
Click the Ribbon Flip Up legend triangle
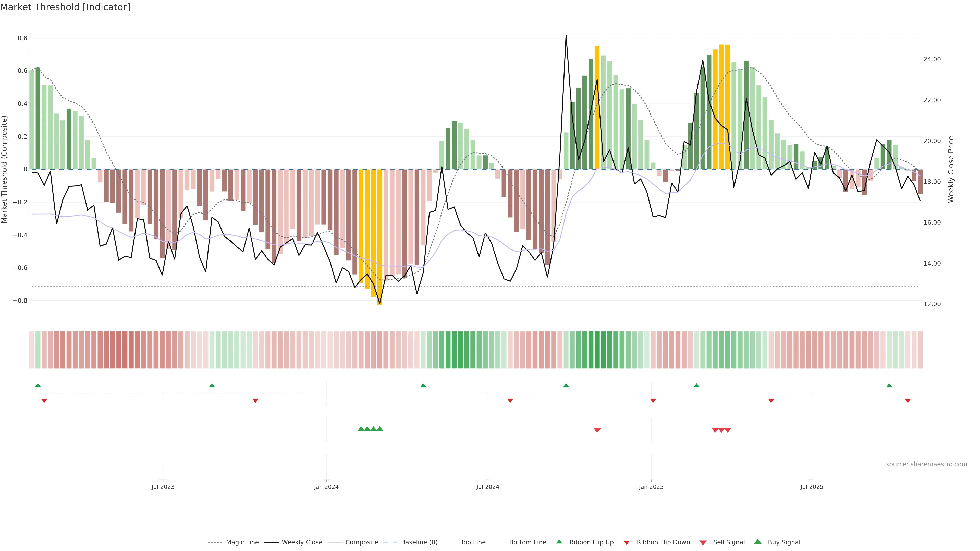coord(559,542)
